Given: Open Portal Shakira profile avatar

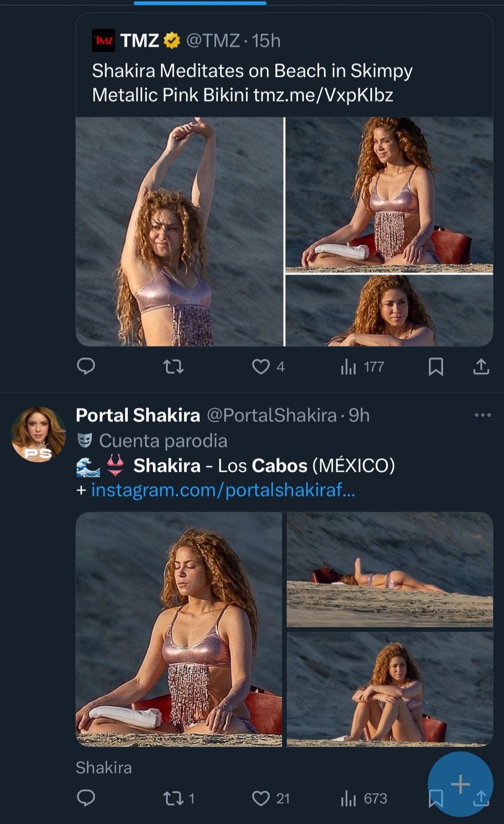Looking at the screenshot, I should (x=38, y=434).
